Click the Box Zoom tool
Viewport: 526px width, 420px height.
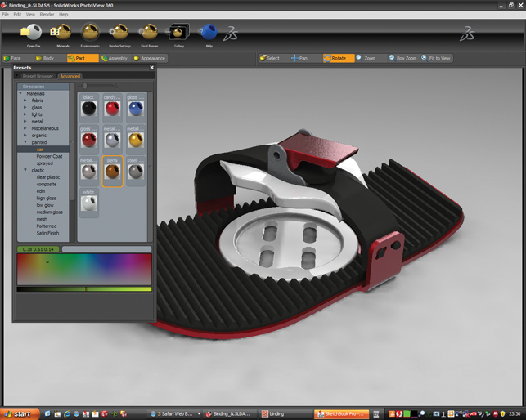click(x=403, y=58)
